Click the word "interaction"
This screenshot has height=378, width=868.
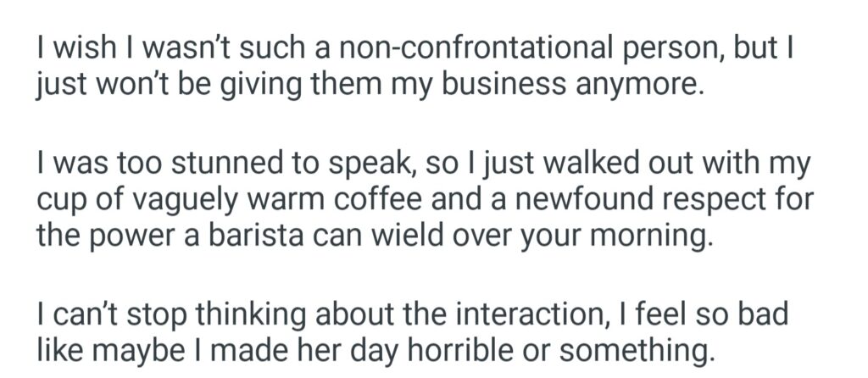tap(520, 310)
